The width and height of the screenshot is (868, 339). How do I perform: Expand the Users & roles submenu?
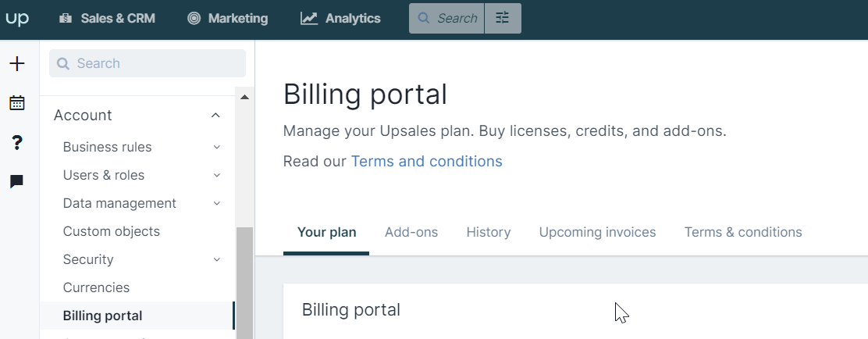pyautogui.click(x=217, y=176)
